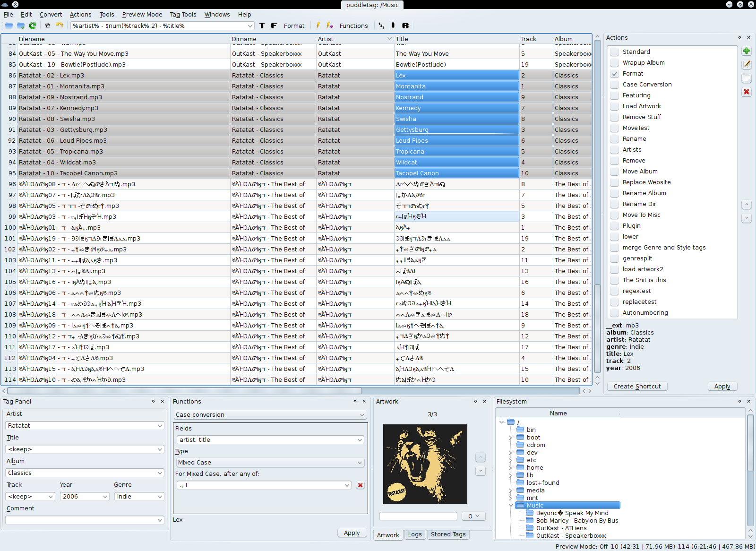Expand the home folder in Filesystem tree
This screenshot has height=551, width=756.
point(510,468)
